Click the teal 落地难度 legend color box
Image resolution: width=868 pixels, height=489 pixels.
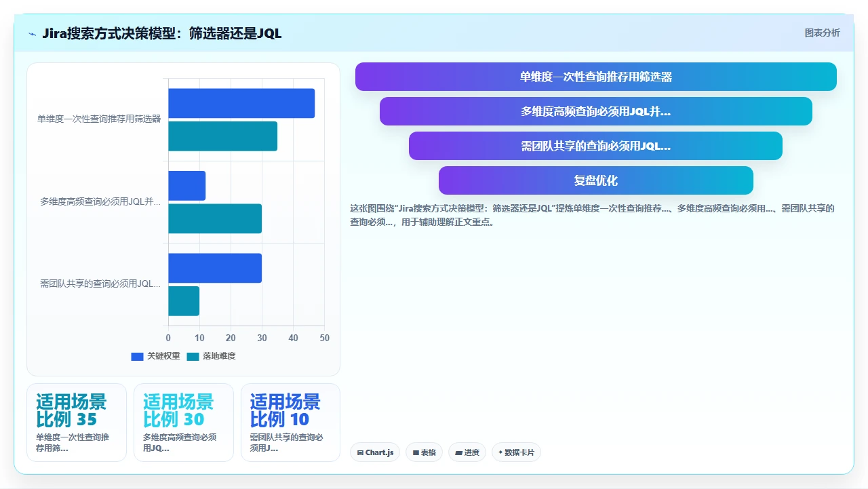pyautogui.click(x=193, y=356)
